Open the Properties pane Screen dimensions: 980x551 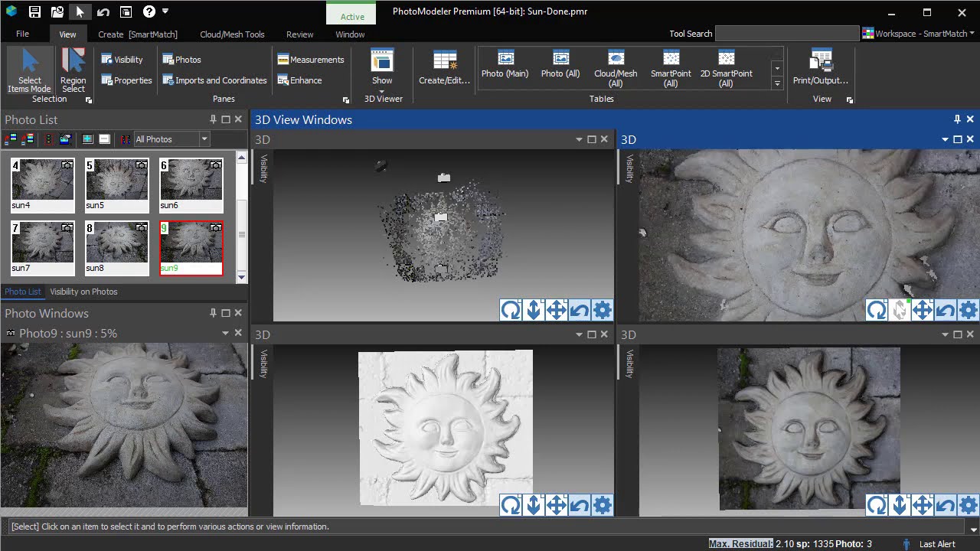point(126,80)
